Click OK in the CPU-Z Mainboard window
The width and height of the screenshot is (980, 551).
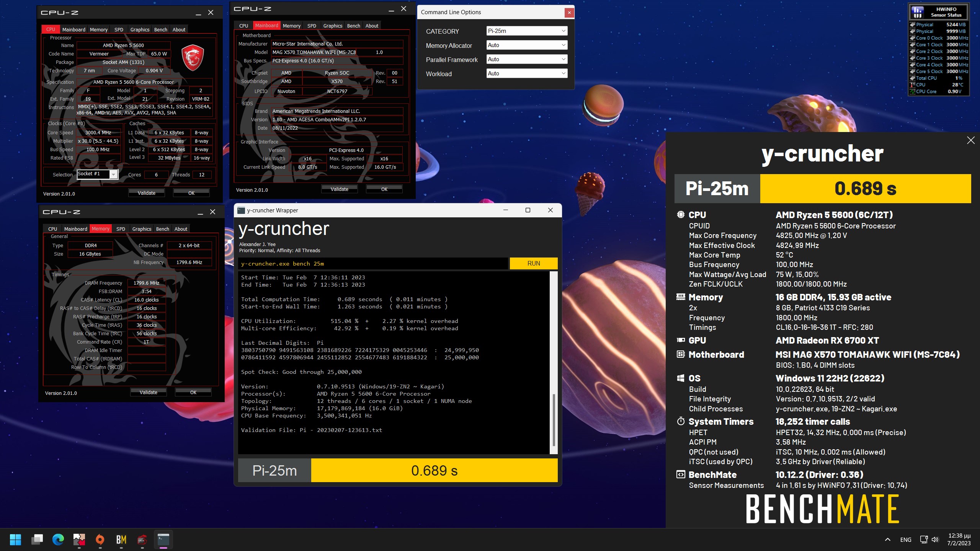pyautogui.click(x=384, y=189)
